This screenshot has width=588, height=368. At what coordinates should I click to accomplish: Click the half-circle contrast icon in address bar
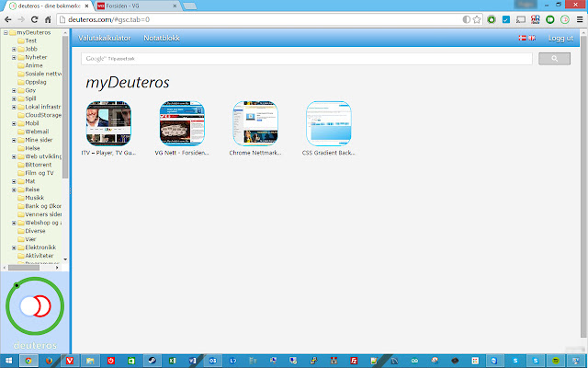click(x=466, y=19)
